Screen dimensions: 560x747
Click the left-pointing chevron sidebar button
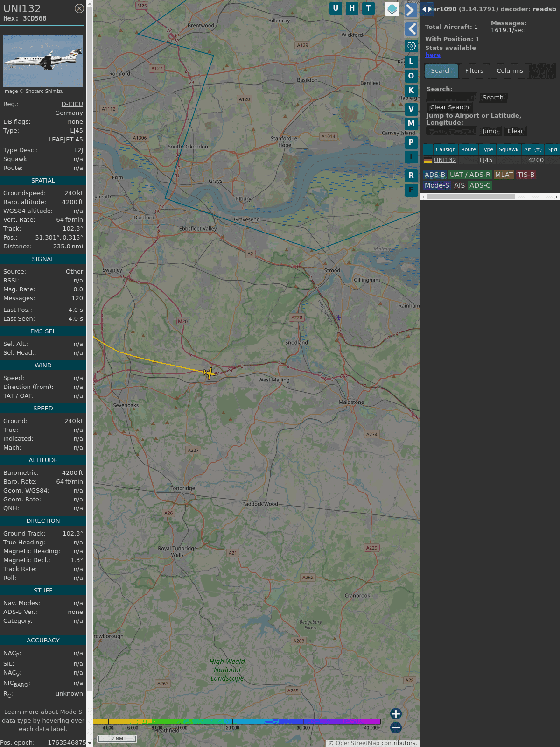411,29
